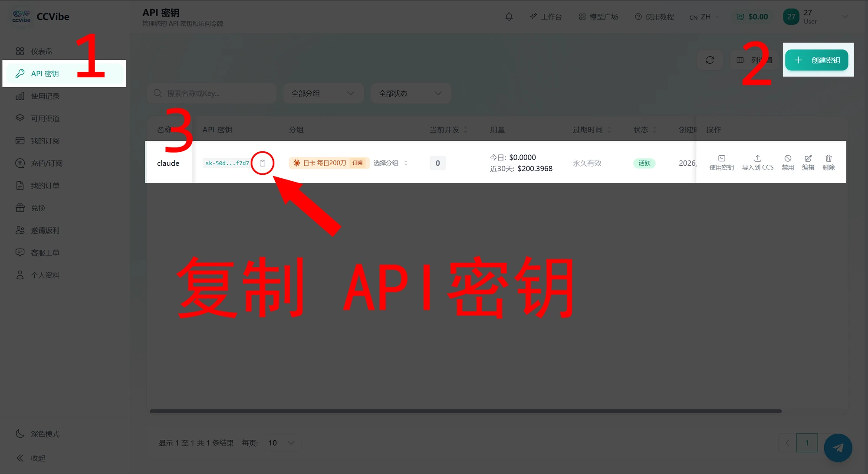Open the 全部分组 group filter
Viewport: 868px width, 474px height.
(323, 93)
